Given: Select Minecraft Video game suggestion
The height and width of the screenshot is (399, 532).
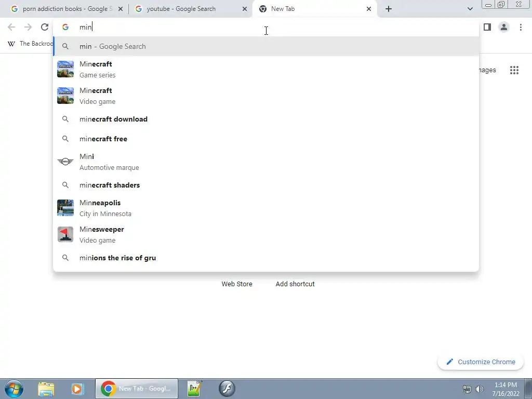Looking at the screenshot, I should coord(266,96).
